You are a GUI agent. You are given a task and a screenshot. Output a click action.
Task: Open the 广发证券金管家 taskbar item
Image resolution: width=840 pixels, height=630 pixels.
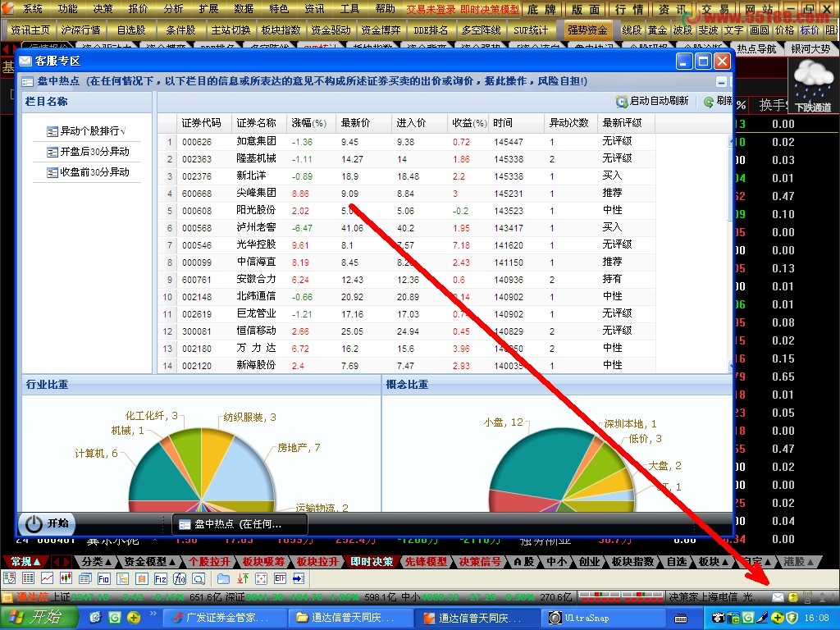click(x=224, y=618)
